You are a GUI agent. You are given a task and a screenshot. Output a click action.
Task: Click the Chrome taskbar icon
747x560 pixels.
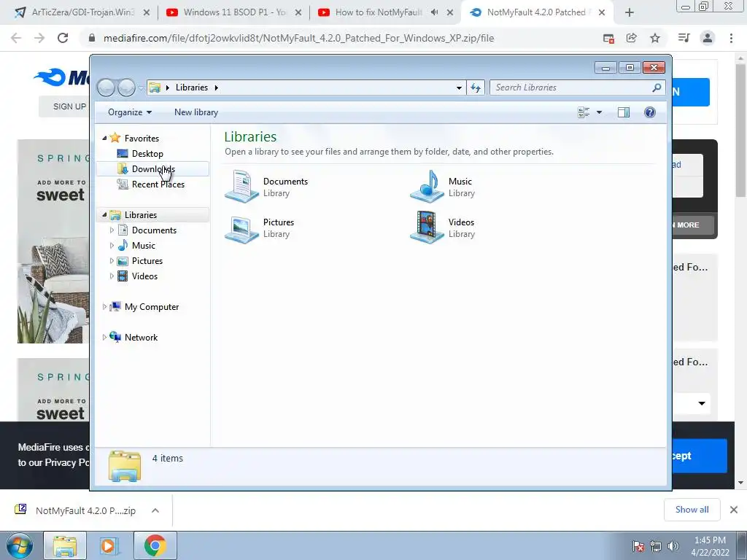(x=155, y=545)
